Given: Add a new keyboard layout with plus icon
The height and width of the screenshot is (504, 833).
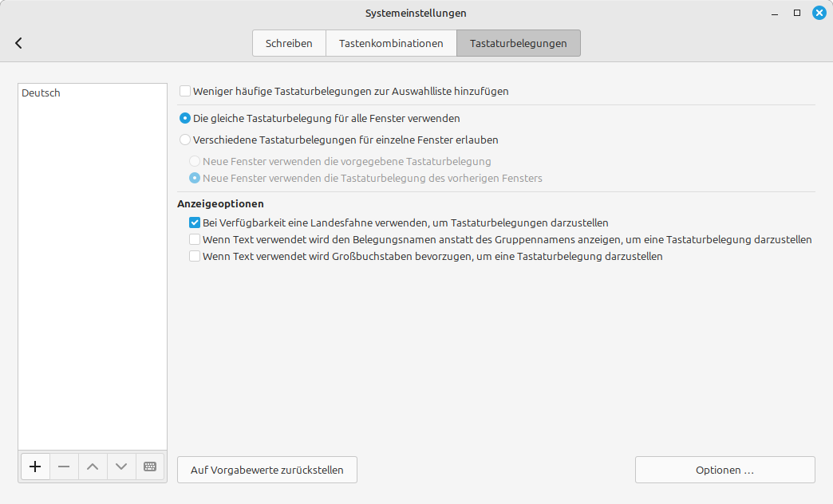Looking at the screenshot, I should tap(35, 467).
